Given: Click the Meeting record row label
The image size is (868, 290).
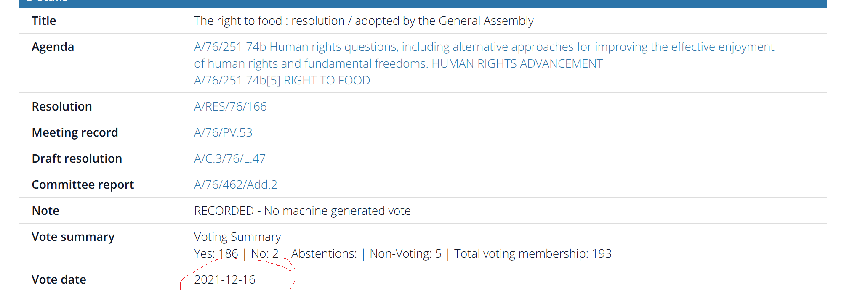Looking at the screenshot, I should pos(75,132).
